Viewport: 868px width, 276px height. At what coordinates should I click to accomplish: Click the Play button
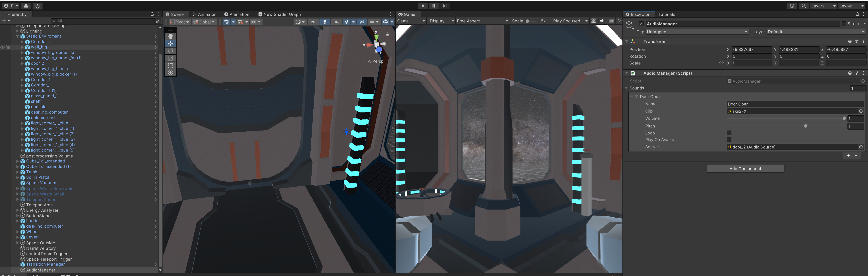[x=423, y=6]
